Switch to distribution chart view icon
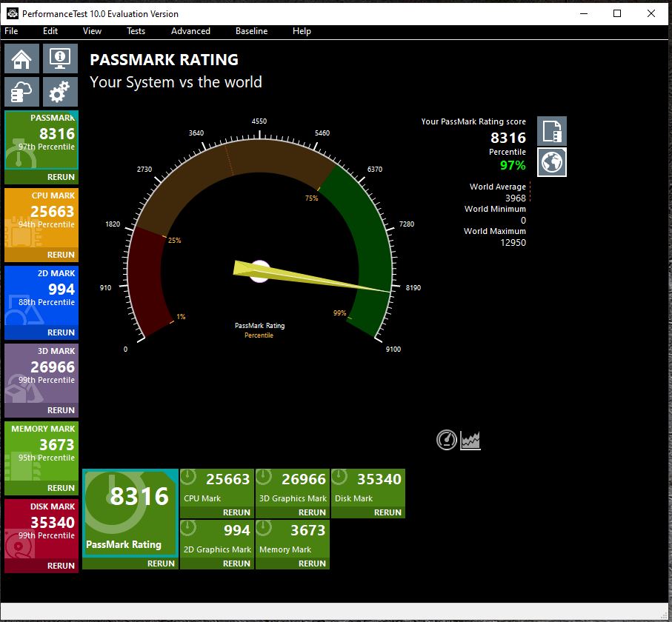The height and width of the screenshot is (622, 672). pos(470,441)
